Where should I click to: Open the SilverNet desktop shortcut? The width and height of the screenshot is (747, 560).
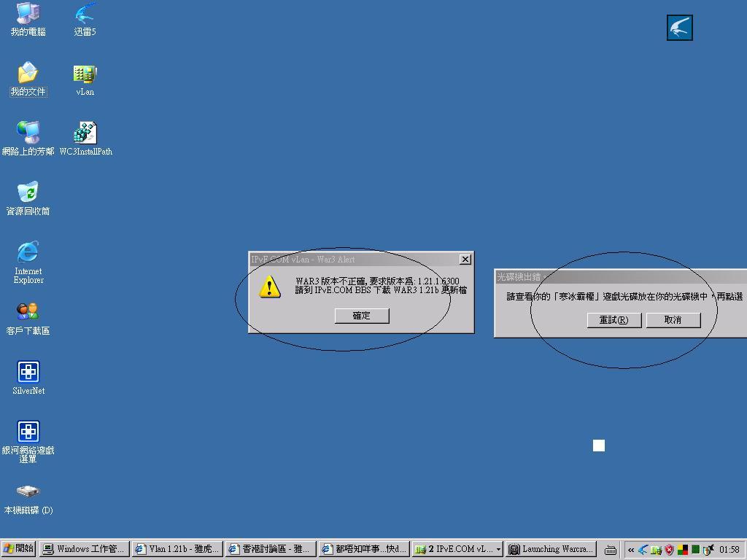pyautogui.click(x=28, y=373)
